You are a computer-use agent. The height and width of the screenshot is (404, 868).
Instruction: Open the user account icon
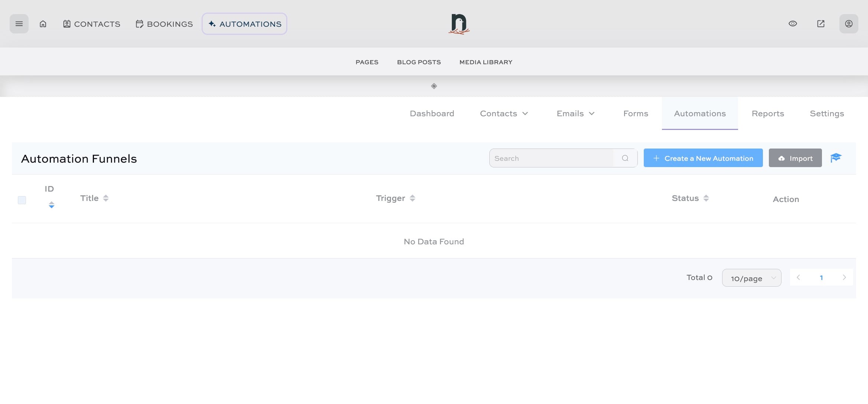pyautogui.click(x=849, y=23)
